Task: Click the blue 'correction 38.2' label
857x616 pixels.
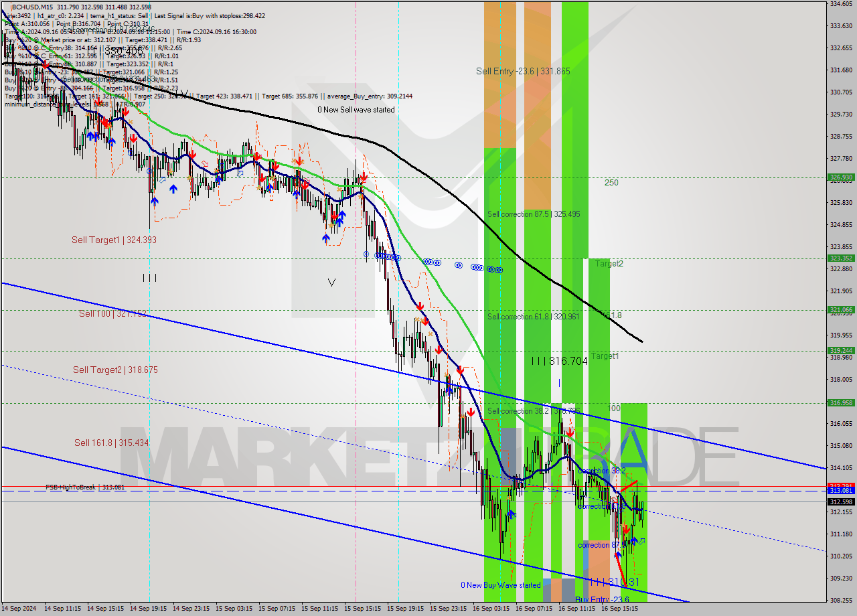Action: [x=603, y=471]
